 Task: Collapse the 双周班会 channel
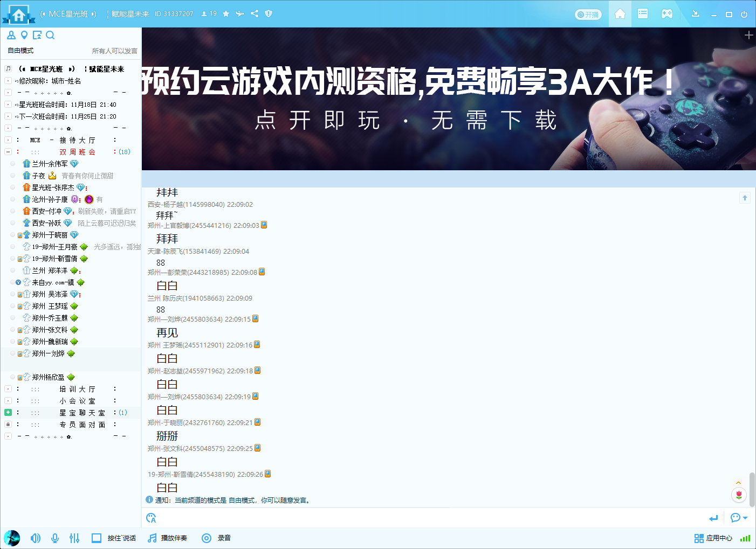point(8,152)
